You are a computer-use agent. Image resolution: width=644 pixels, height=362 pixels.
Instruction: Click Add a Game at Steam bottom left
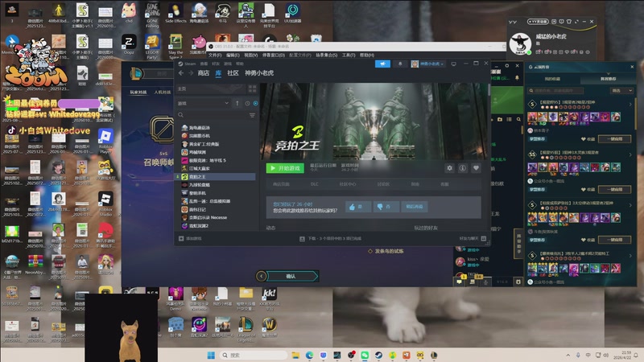190,238
